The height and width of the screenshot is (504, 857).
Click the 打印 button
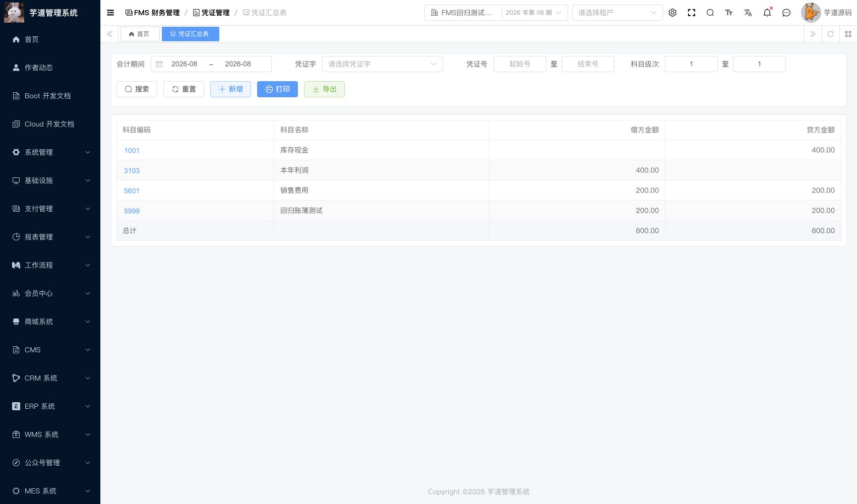pos(277,89)
